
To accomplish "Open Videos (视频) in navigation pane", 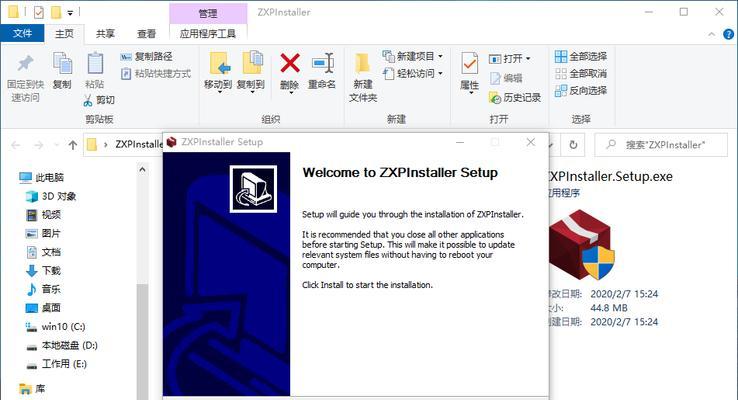I will coord(43,215).
